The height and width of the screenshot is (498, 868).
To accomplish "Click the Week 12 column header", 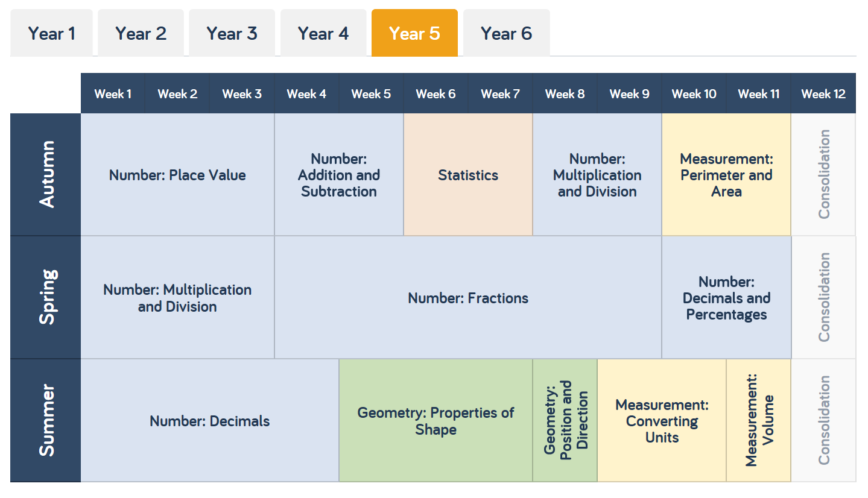I will (823, 93).
